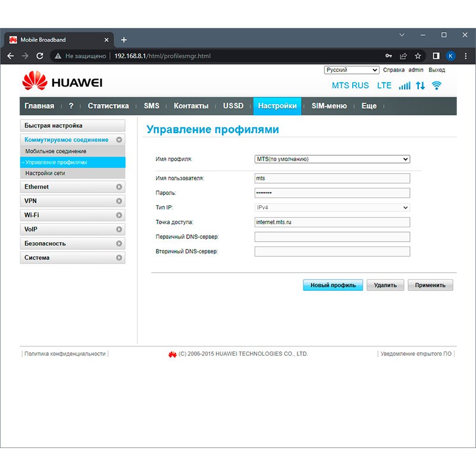Click the data transfer arrows icon
The width and height of the screenshot is (476, 476).
point(421,86)
